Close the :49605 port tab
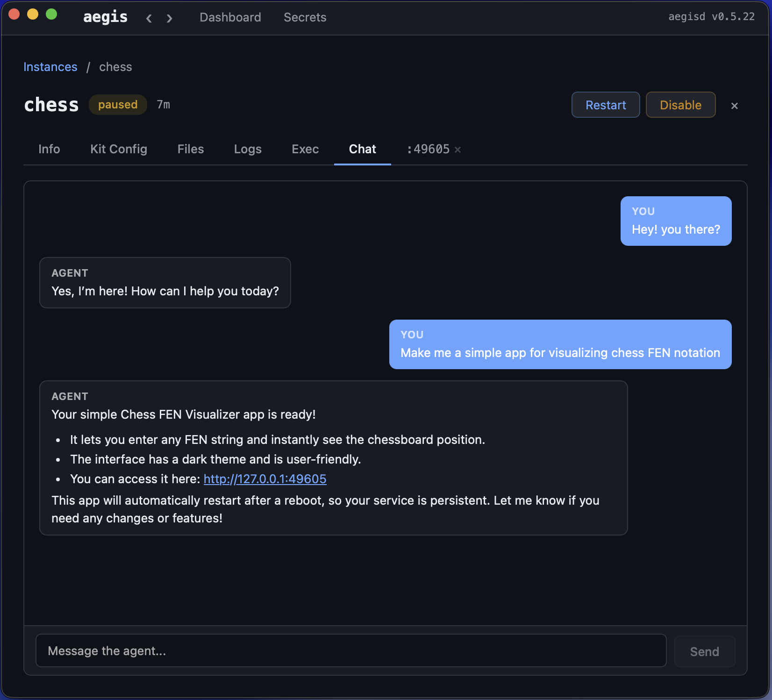This screenshot has height=700, width=772. point(457,150)
